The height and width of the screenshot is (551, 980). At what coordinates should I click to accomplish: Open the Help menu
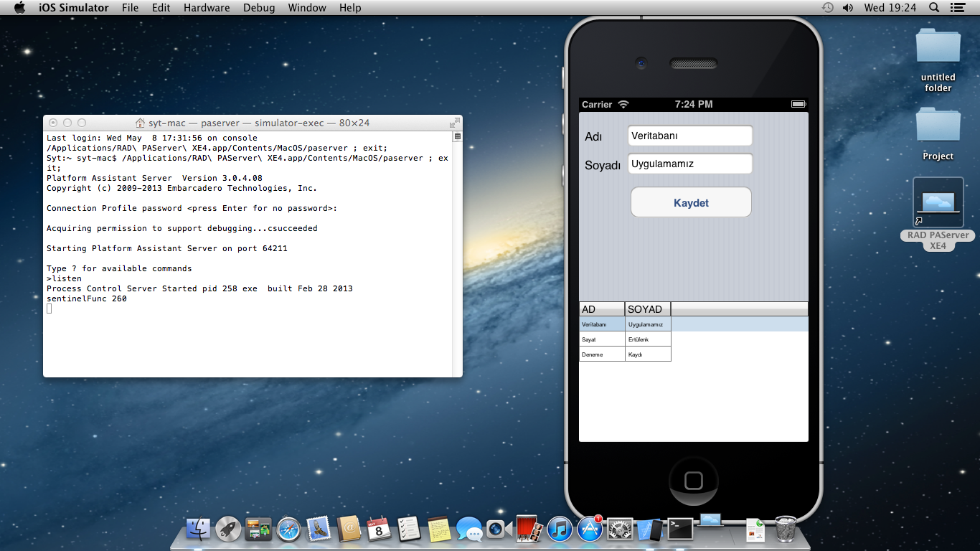point(350,8)
